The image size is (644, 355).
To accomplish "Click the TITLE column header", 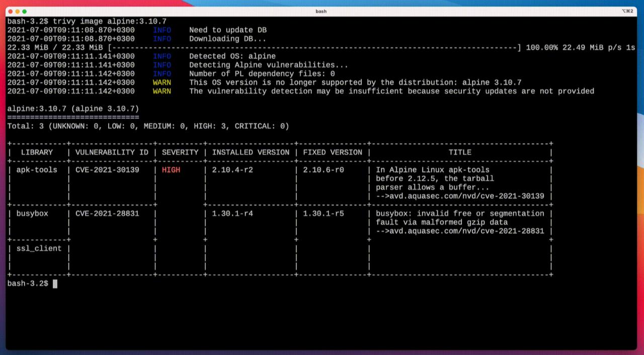I will pos(460,152).
